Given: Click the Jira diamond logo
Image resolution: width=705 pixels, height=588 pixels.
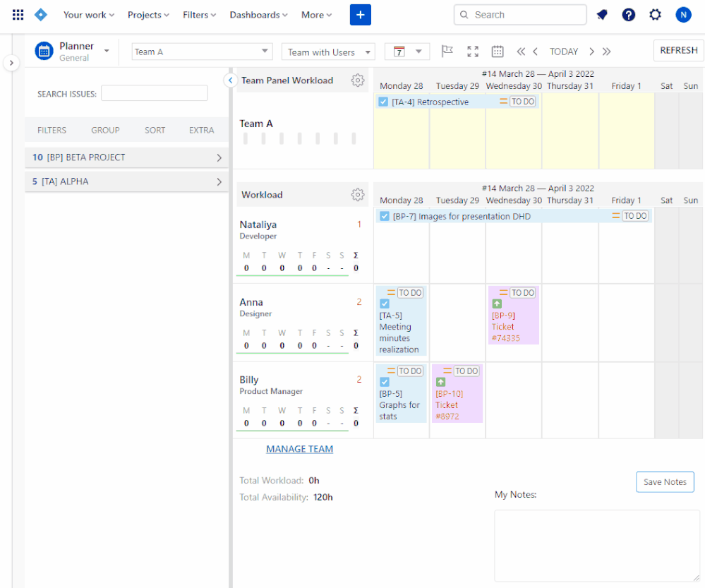Looking at the screenshot, I should [41, 15].
